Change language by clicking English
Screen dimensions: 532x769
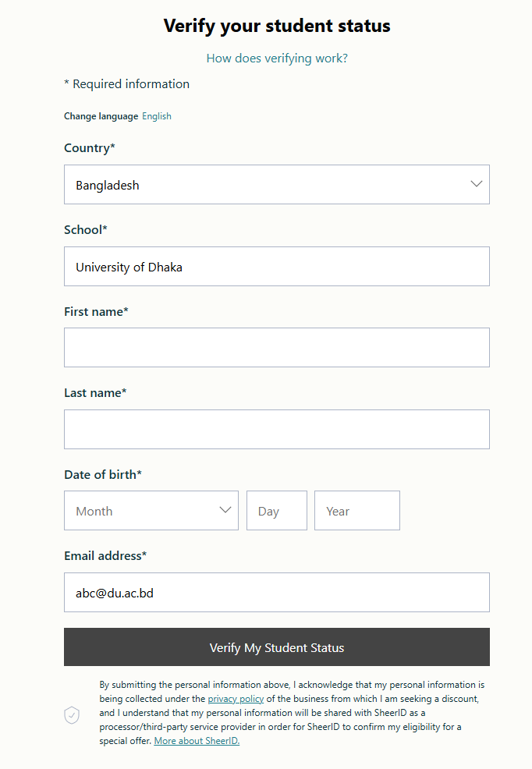[157, 116]
